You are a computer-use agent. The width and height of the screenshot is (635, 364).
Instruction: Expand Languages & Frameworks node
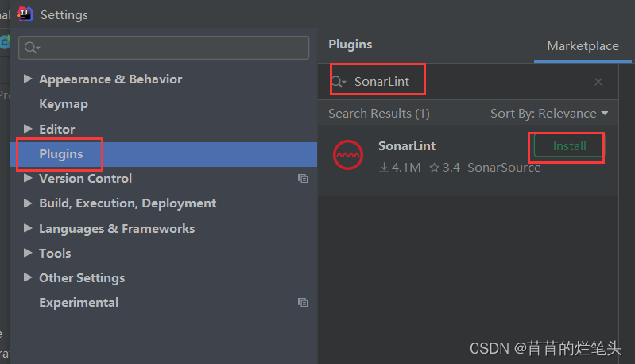coord(28,228)
